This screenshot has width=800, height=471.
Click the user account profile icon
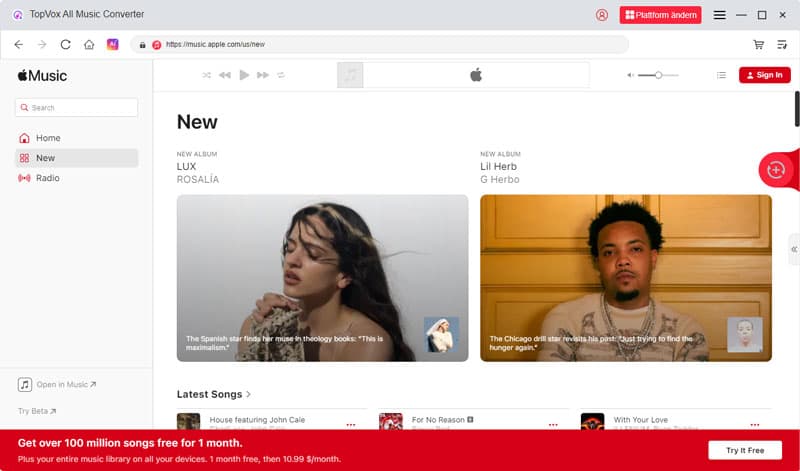pos(602,15)
